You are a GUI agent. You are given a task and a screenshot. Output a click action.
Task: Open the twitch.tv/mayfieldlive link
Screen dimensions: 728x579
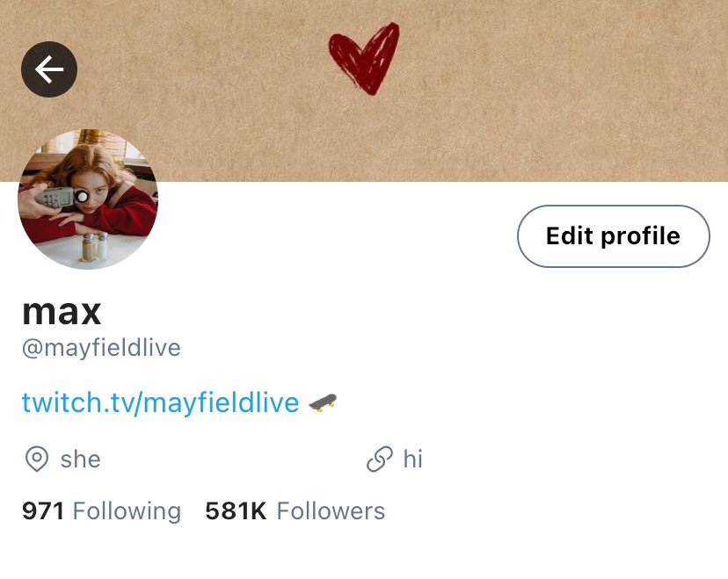(161, 402)
